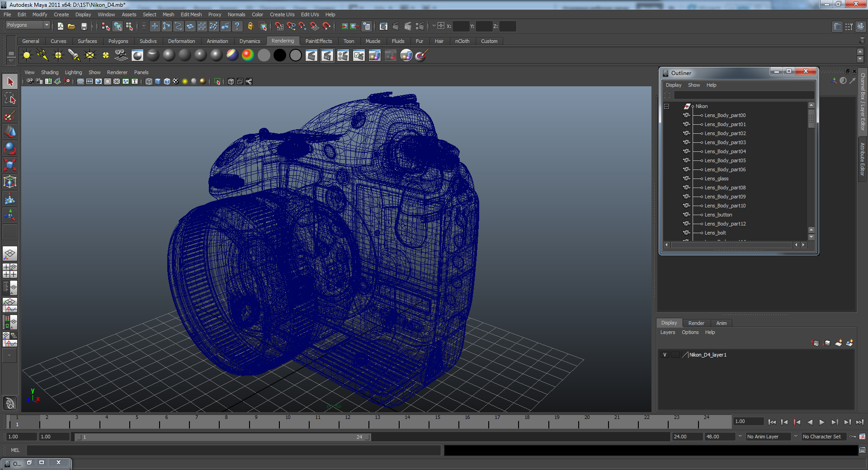
Task: Open Render Settings clapper icon in status line
Action: pos(420,26)
